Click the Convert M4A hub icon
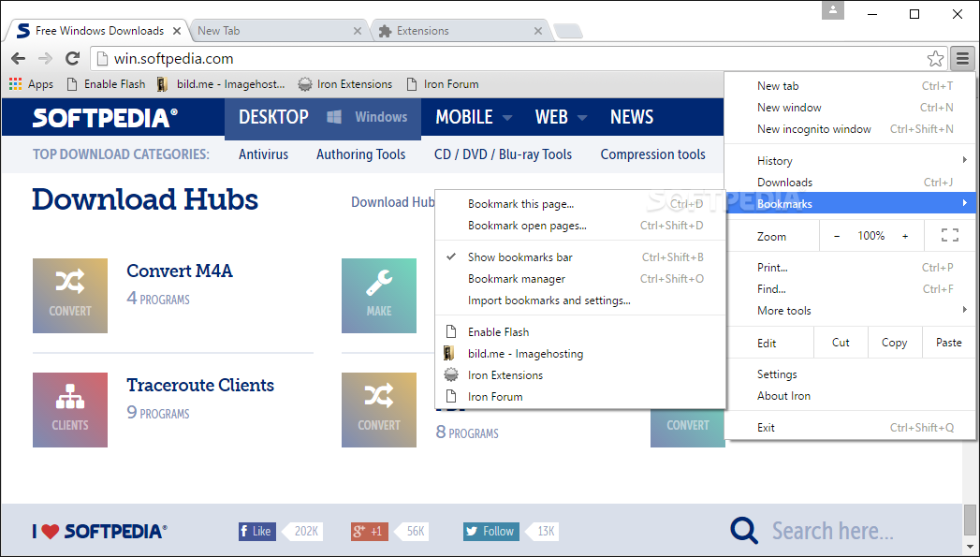This screenshot has width=980, height=557. coord(70,296)
